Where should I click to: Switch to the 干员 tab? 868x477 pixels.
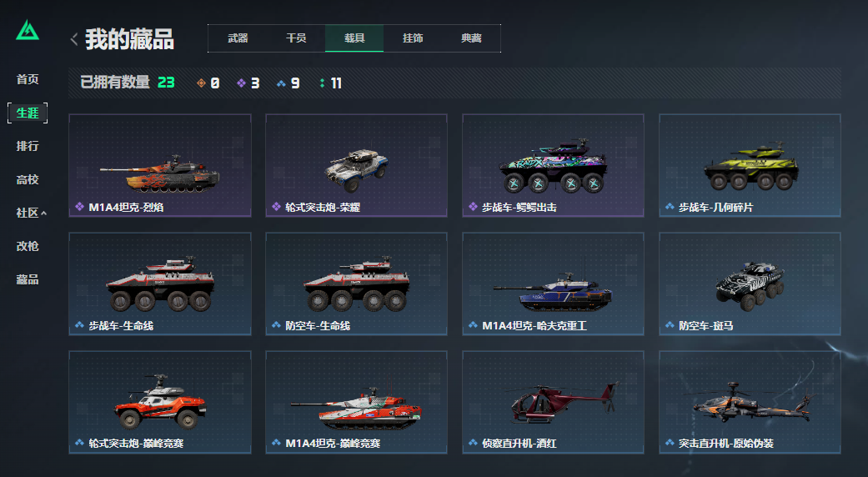[x=296, y=38]
